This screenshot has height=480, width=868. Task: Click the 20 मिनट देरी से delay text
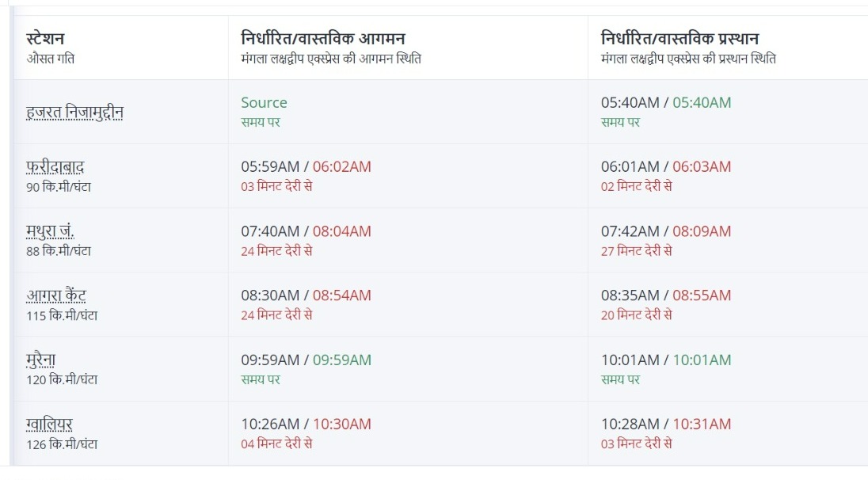tap(637, 315)
